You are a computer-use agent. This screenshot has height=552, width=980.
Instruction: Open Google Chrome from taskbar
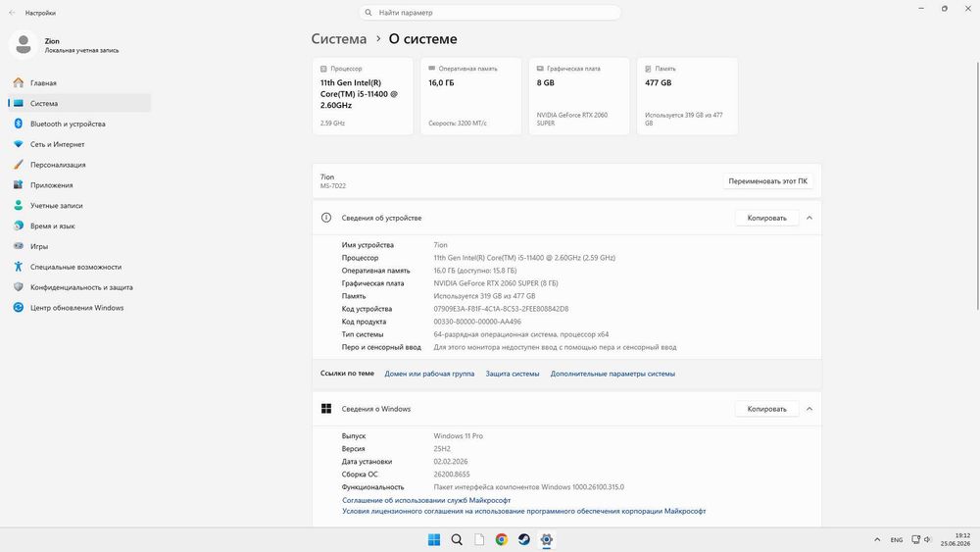pyautogui.click(x=501, y=539)
